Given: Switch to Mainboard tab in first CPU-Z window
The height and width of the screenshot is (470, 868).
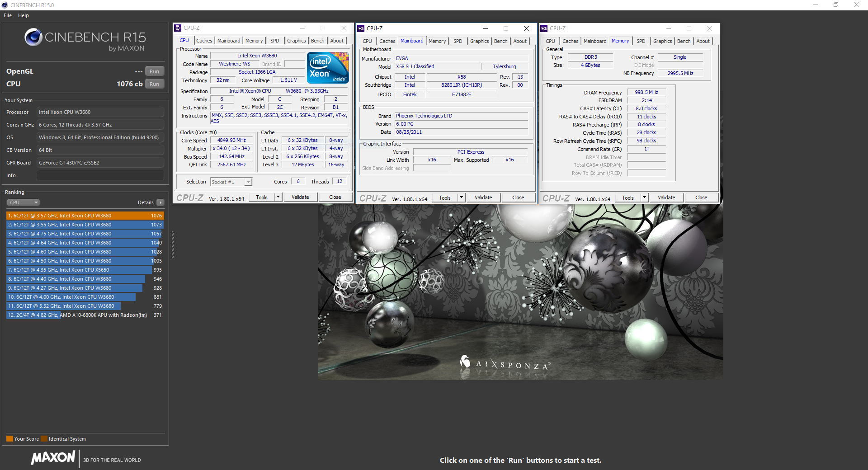Looking at the screenshot, I should click(229, 41).
